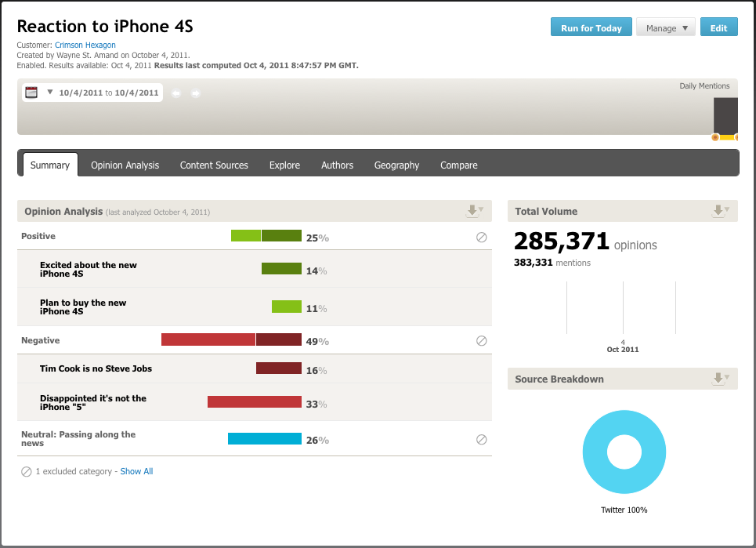Viewport: 756px width, 548px height.
Task: Click the 285,371 opinions total
Action: 585,241
